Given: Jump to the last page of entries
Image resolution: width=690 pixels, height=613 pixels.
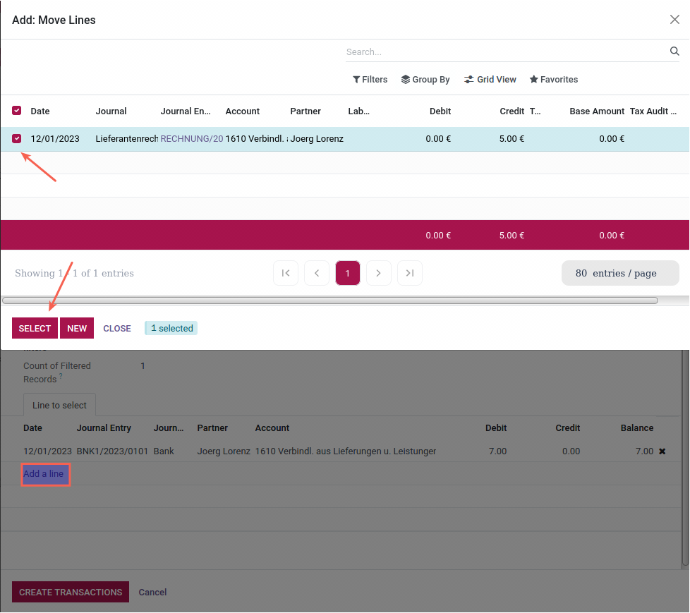Looking at the screenshot, I should point(409,273).
